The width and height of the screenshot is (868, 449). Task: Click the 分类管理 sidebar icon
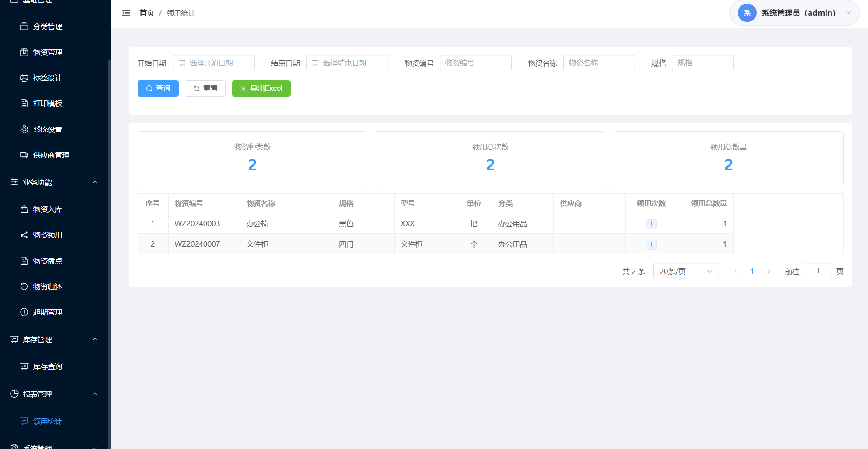24,26
